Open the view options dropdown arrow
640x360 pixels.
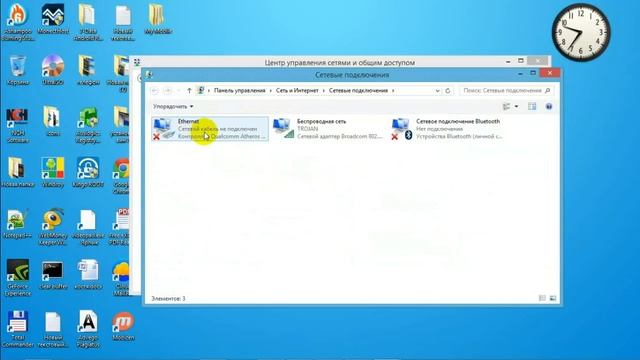516,107
